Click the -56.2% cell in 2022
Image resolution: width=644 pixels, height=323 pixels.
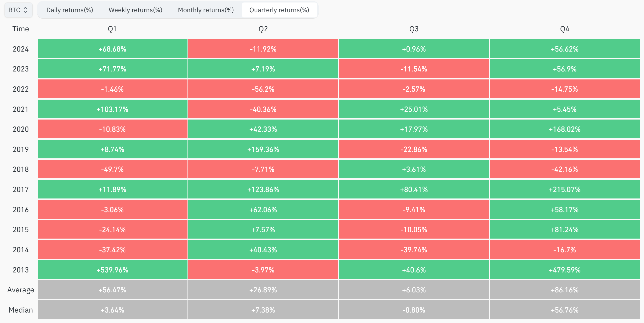(x=263, y=89)
